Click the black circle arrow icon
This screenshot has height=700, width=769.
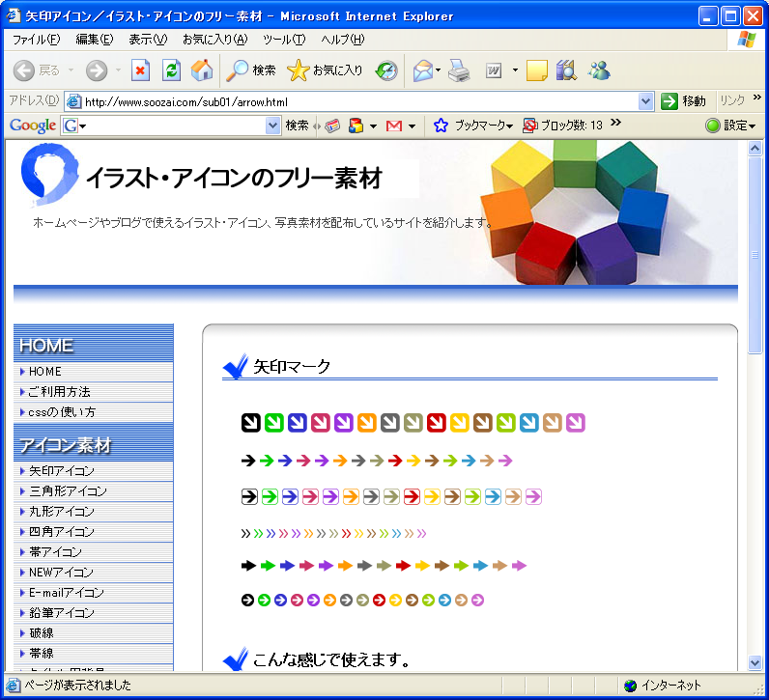[x=247, y=600]
